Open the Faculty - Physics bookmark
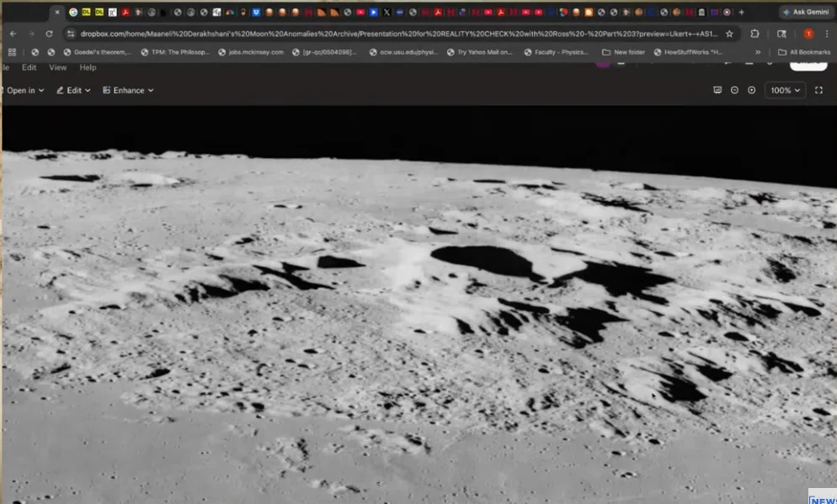837x504 pixels. (557, 52)
